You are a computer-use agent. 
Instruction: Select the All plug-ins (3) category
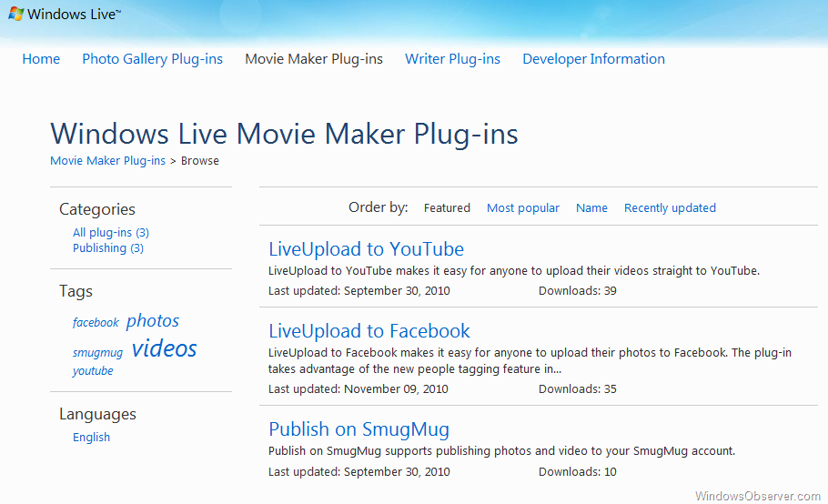(x=111, y=233)
